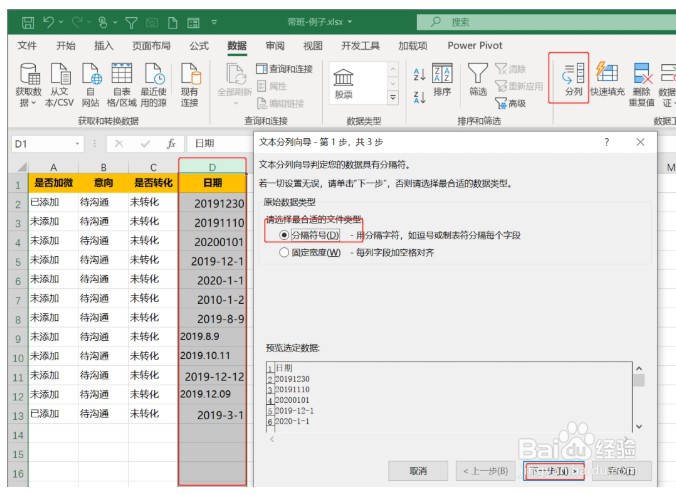676x494 pixels.
Task: Click 取消 (Cancel) button in wizard
Action: (418, 471)
